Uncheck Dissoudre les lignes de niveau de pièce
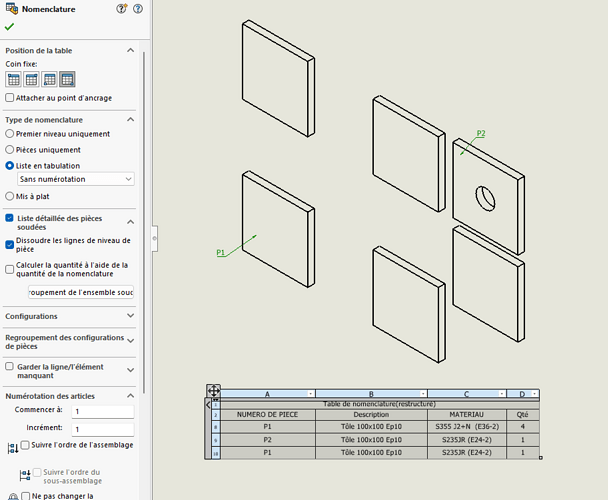Screen dimensions: 608x500 coord(10,243)
